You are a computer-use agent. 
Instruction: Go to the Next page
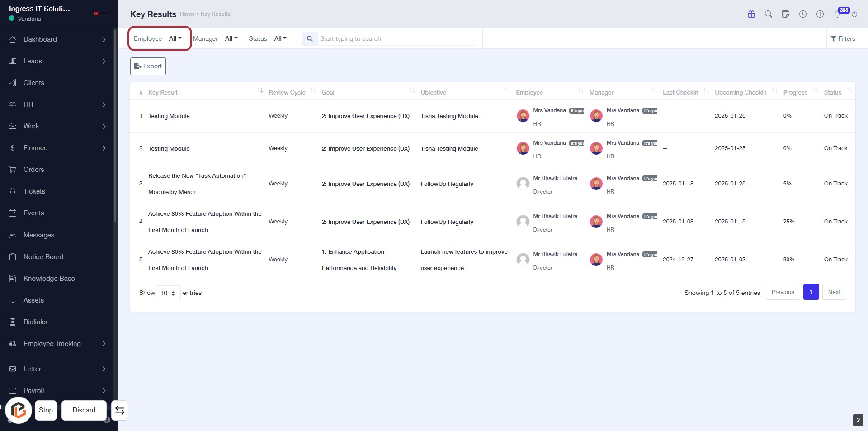834,292
